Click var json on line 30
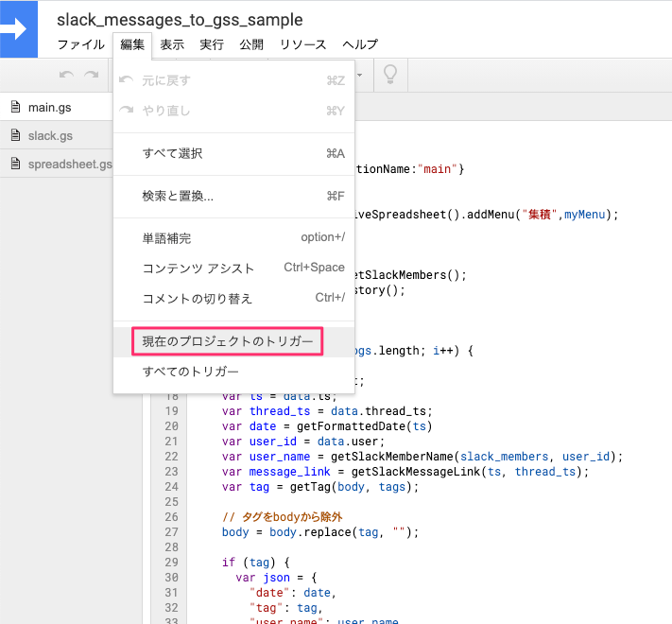The width and height of the screenshot is (672, 624). (x=263, y=578)
